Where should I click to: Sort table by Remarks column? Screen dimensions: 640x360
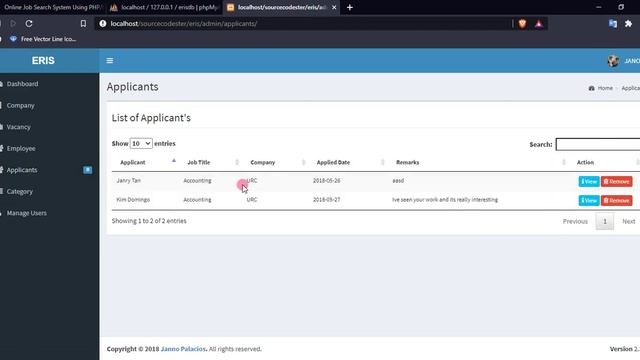[407, 162]
